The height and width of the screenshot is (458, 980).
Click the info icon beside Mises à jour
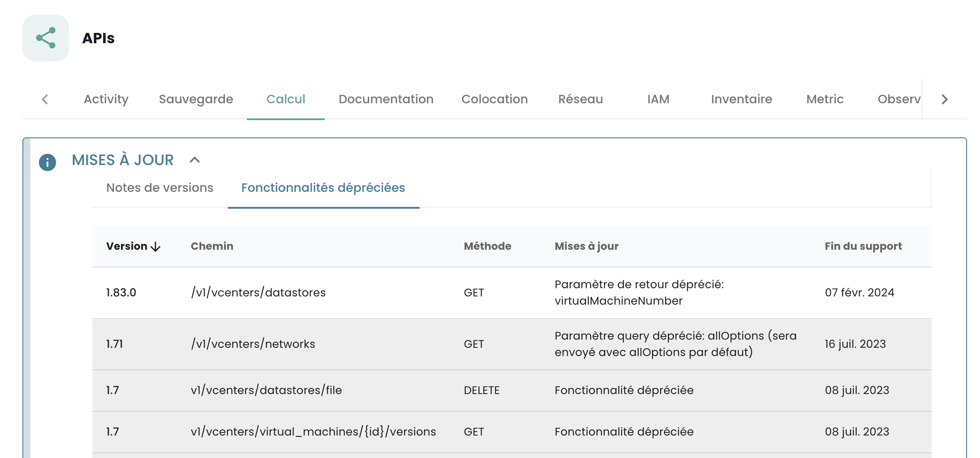coord(47,162)
